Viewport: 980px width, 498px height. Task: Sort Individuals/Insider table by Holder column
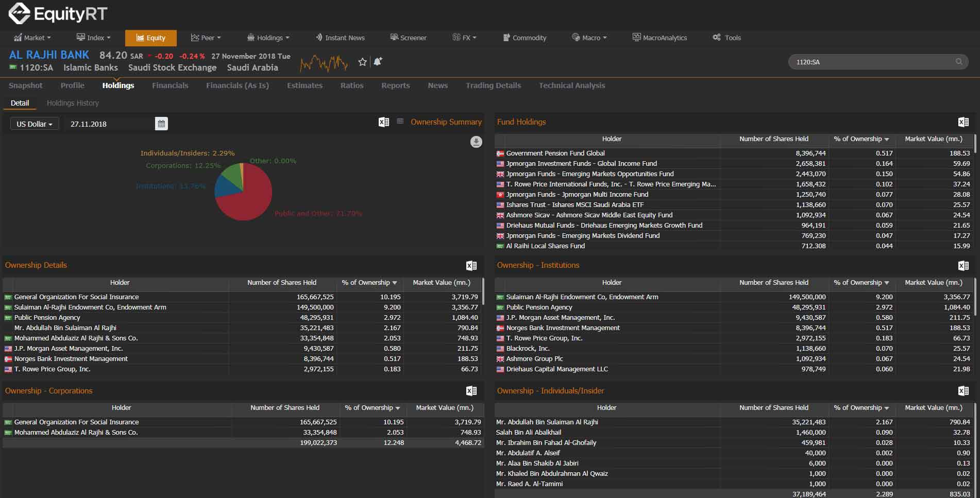(606, 408)
